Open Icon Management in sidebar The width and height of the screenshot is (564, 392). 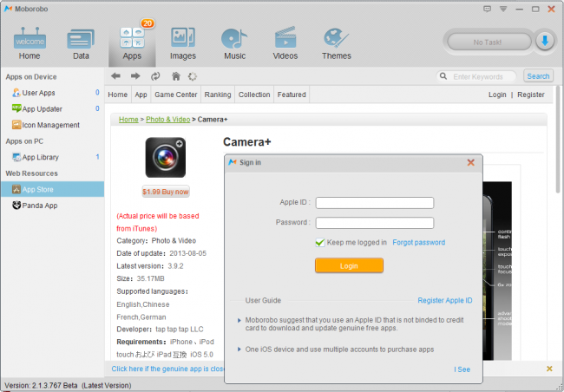[x=52, y=125]
